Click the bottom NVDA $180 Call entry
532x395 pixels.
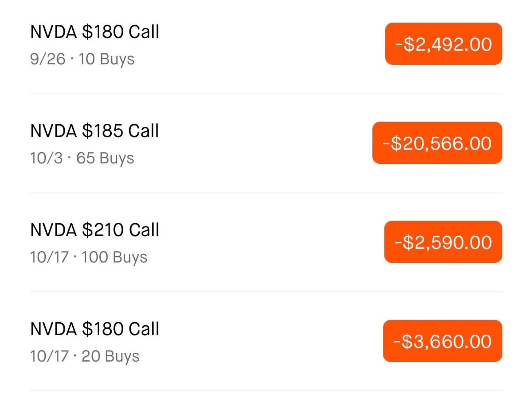click(x=94, y=329)
